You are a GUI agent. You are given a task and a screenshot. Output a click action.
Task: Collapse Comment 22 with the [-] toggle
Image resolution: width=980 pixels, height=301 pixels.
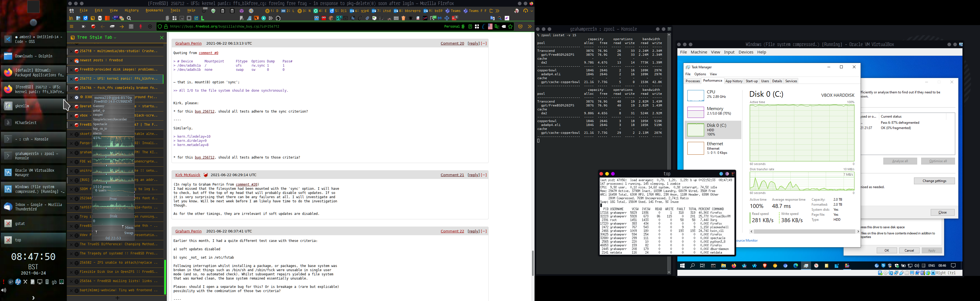tap(484, 231)
